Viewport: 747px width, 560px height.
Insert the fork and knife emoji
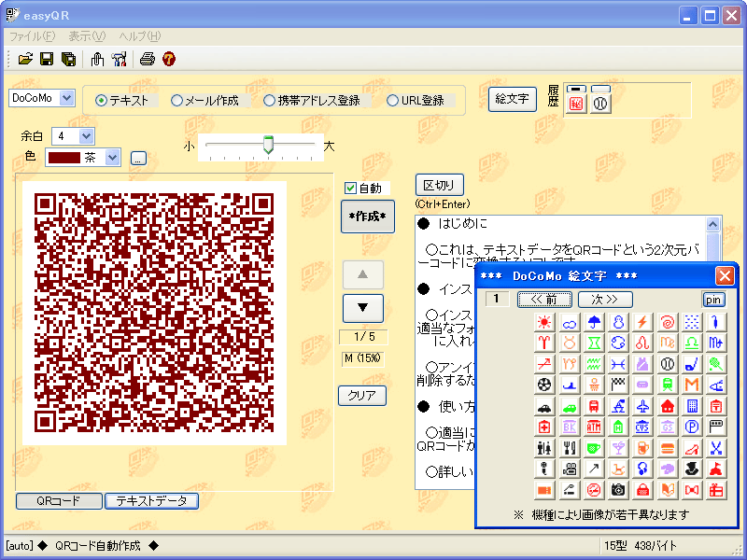(x=569, y=448)
